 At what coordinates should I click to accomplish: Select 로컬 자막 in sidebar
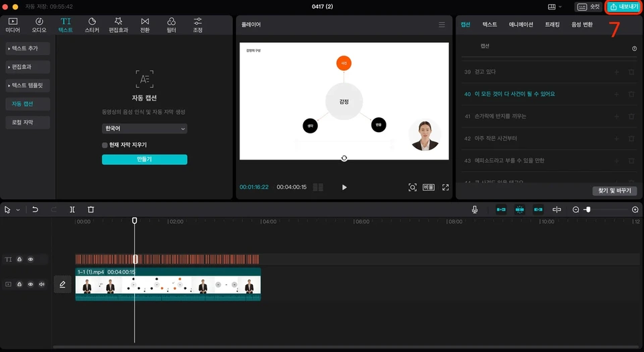(28, 122)
